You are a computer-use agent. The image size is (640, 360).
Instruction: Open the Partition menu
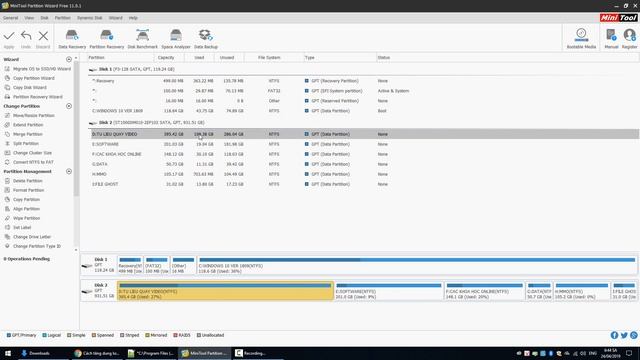click(x=62, y=18)
